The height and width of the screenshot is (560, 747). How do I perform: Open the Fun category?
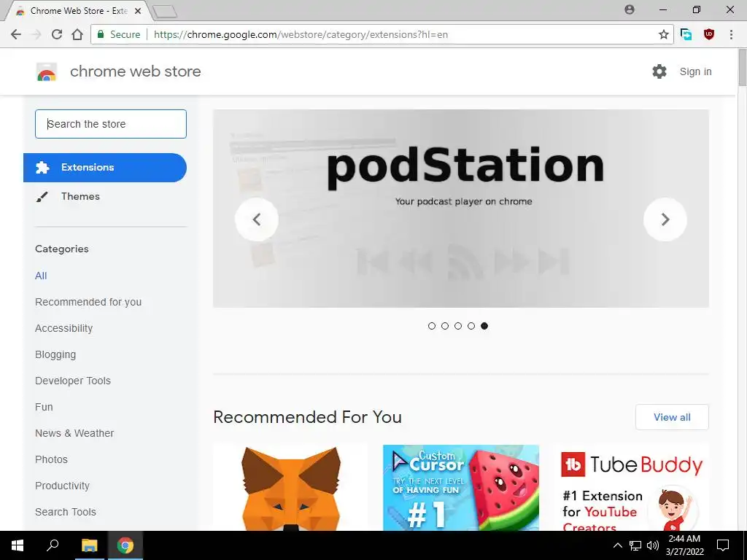(x=44, y=407)
